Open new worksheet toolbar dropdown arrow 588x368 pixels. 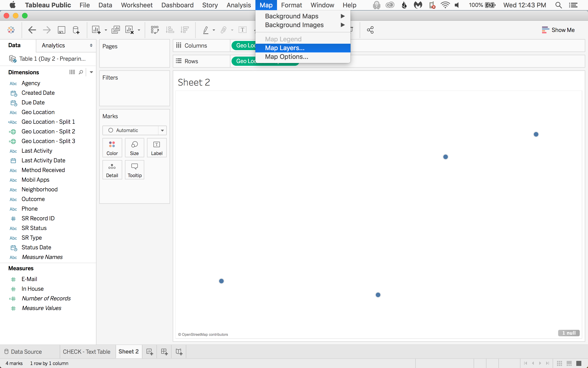tap(106, 30)
